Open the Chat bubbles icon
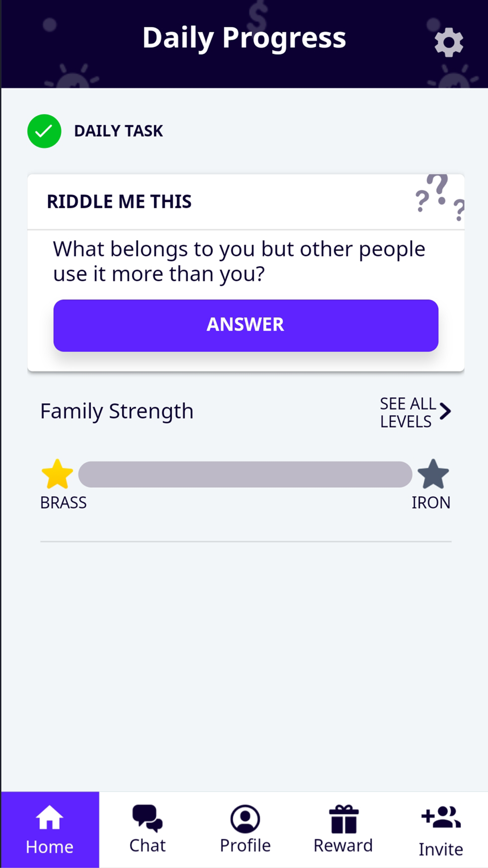Screen dimensions: 488x868 coord(147,819)
